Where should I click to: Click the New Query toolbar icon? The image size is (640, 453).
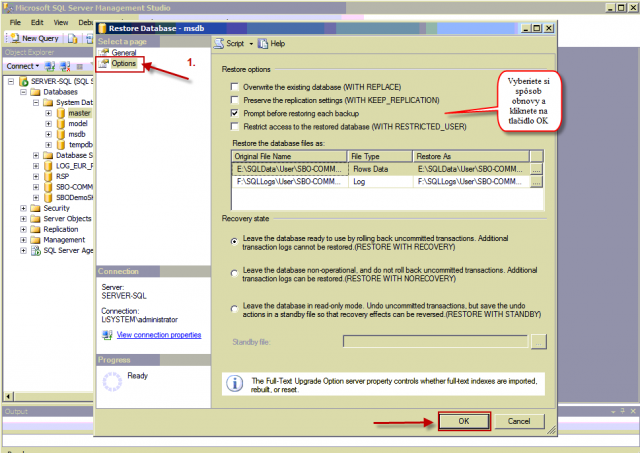tap(15, 38)
